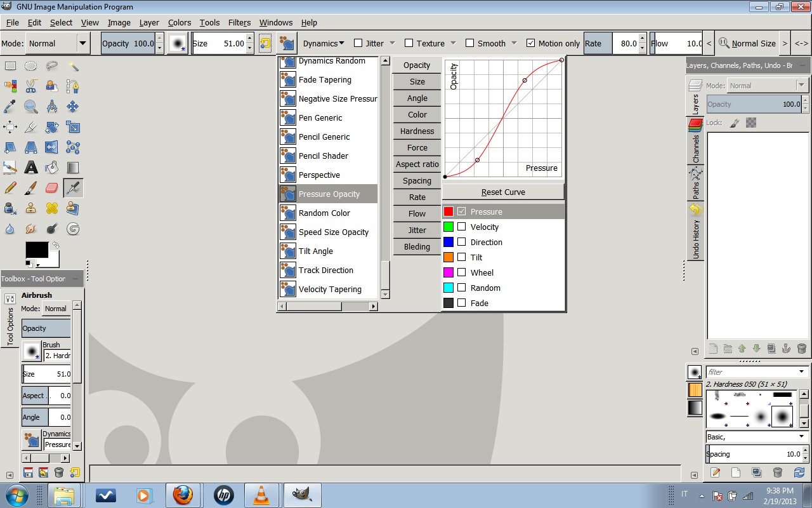Image resolution: width=812 pixels, height=508 pixels.
Task: Select the Color Picker eyedropper tool
Action: [10, 107]
